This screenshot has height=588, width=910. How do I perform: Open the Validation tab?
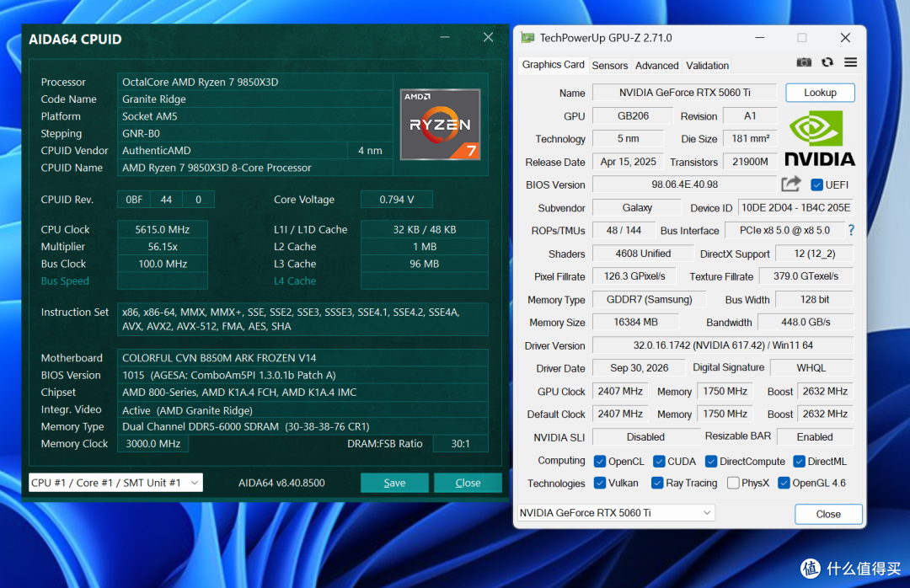[707, 66]
